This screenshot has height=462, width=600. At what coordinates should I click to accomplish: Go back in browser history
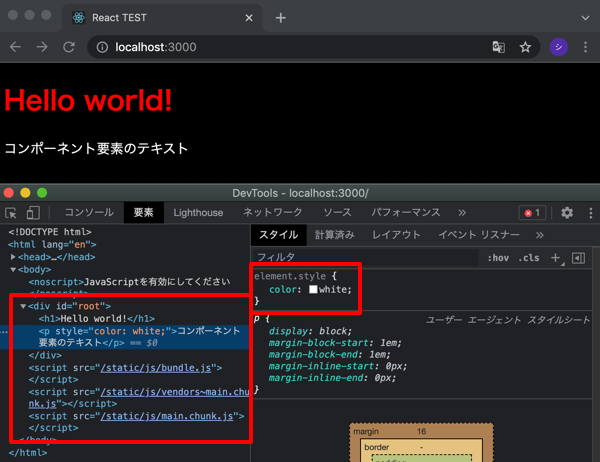point(15,47)
